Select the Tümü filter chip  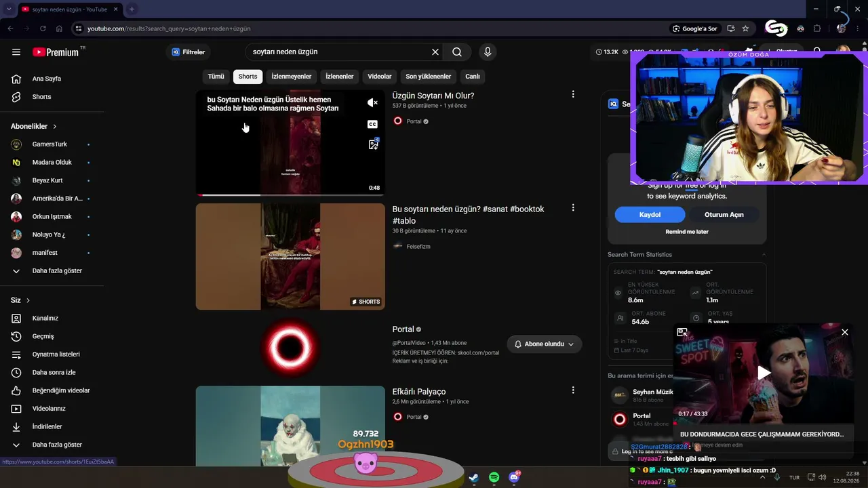tap(216, 77)
